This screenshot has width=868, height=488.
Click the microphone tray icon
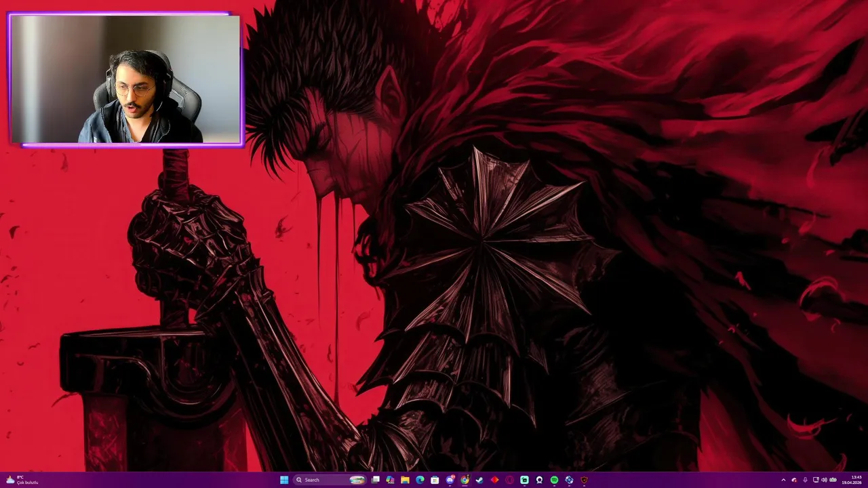[x=805, y=480]
